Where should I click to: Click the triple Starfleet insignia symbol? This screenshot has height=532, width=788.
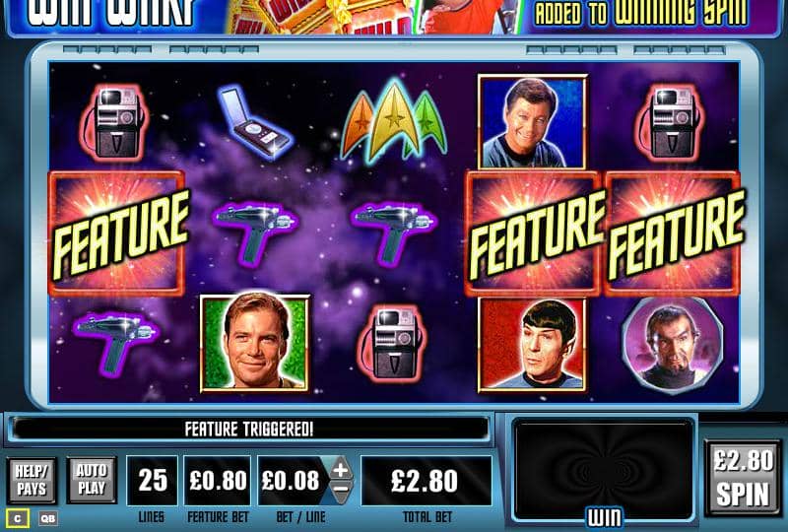[x=393, y=120]
